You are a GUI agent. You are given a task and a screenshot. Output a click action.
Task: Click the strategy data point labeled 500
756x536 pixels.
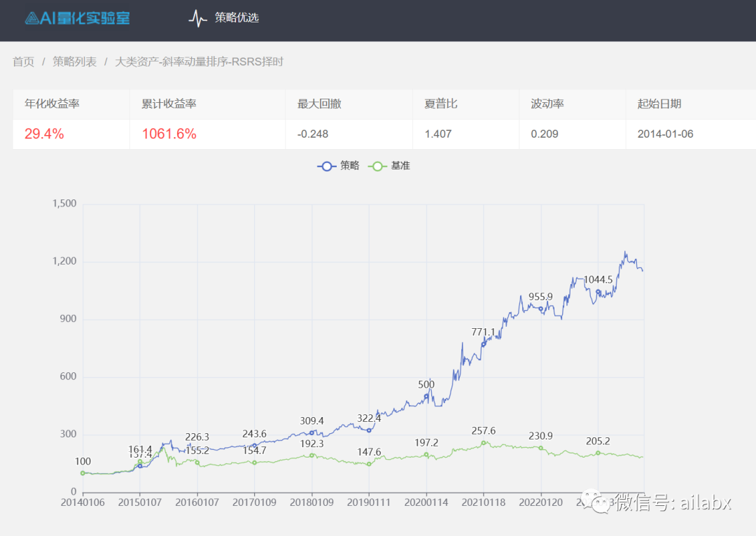coord(426,396)
